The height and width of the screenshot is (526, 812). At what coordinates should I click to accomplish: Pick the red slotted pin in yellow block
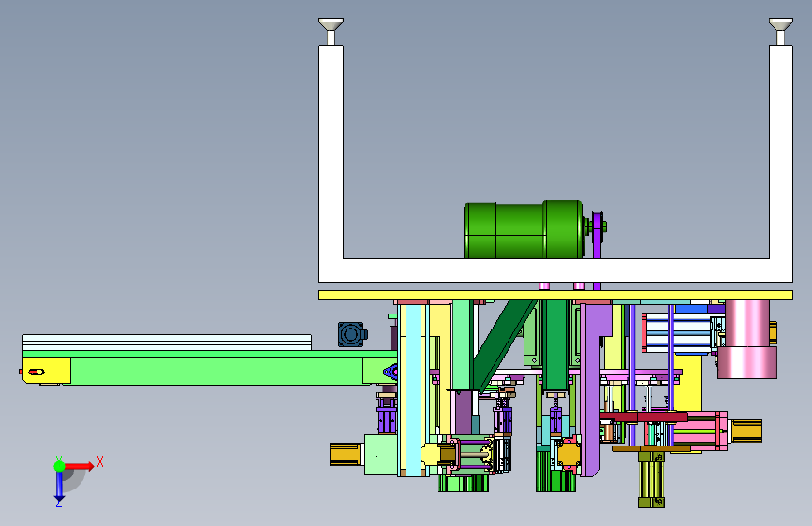[x=36, y=372]
